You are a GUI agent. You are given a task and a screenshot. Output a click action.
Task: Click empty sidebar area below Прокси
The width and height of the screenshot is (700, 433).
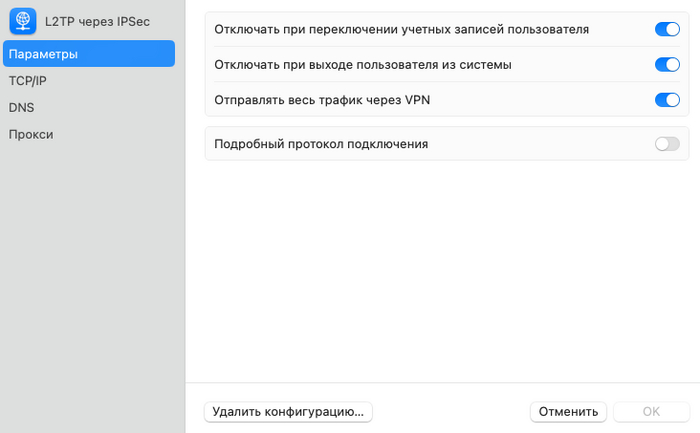click(92, 280)
